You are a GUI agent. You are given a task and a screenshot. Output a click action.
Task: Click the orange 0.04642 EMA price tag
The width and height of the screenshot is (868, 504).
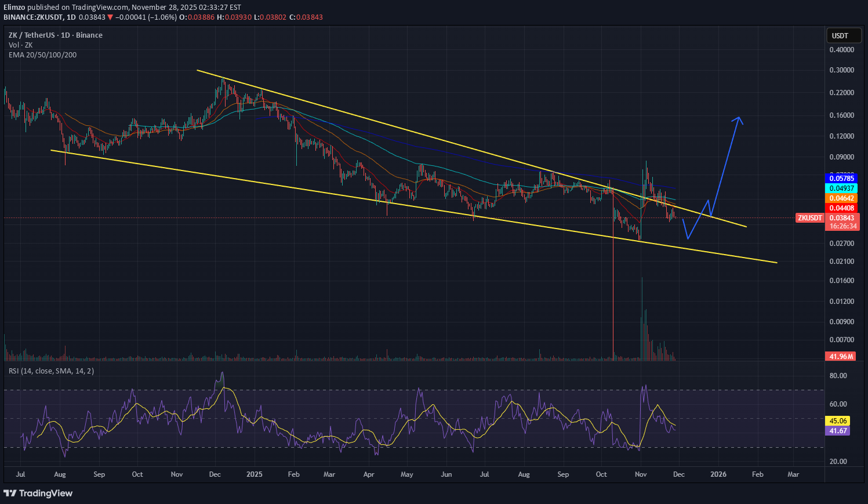[840, 198]
